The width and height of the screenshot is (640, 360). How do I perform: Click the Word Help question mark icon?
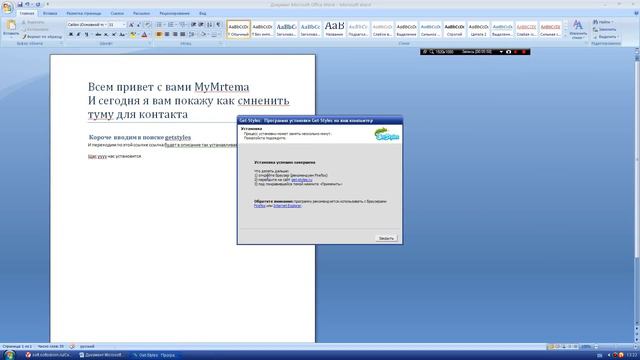pos(636,13)
